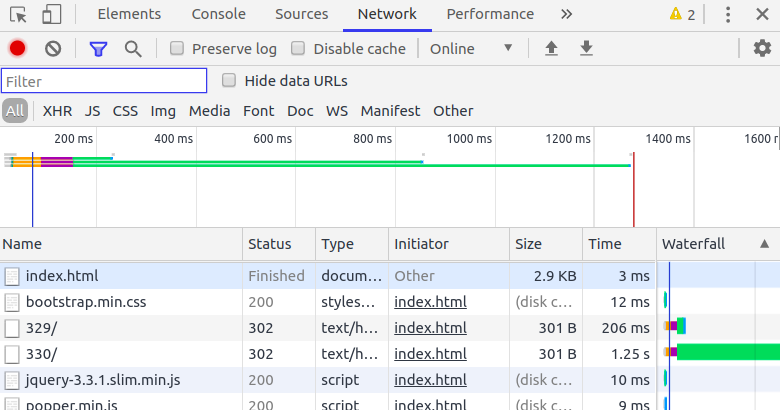Check the Hide data URLs box

click(229, 80)
